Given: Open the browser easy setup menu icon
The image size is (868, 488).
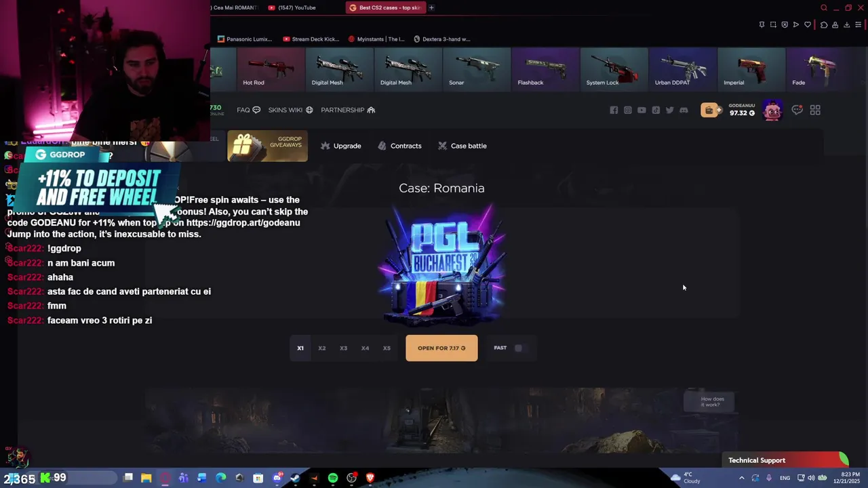Looking at the screenshot, I should (858, 24).
